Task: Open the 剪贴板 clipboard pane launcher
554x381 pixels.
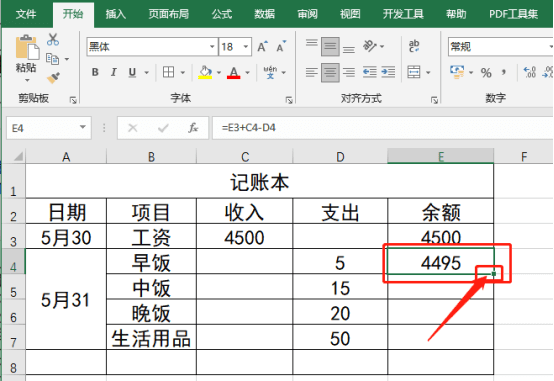Action: tap(73, 100)
